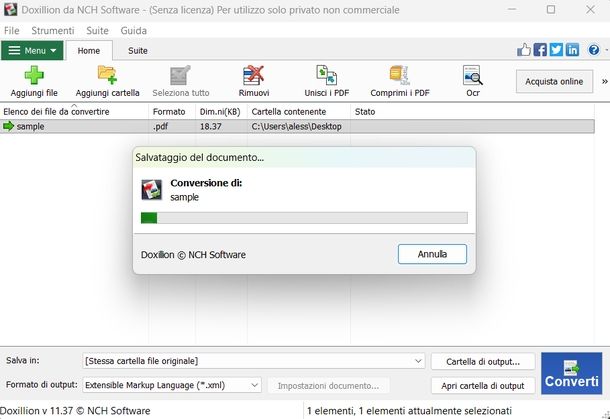The height and width of the screenshot is (419, 610).
Task: Share on Twitter icon
Action: [x=556, y=50]
